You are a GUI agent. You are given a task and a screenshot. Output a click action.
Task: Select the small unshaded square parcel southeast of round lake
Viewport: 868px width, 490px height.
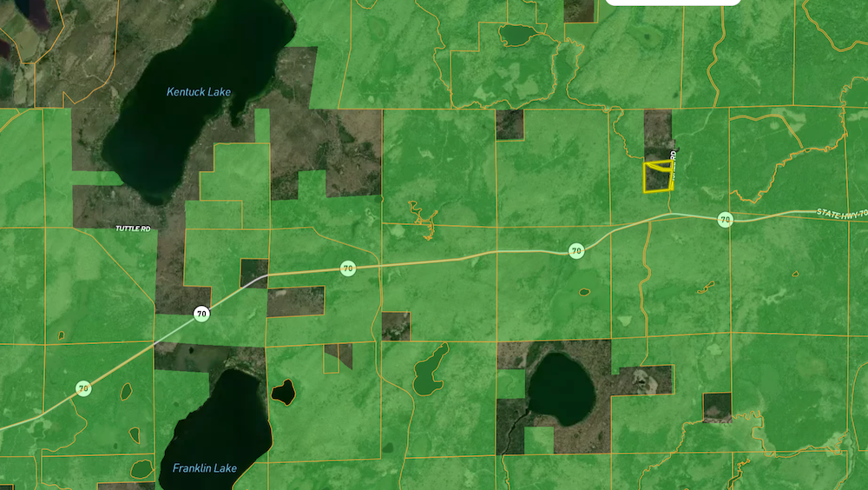click(716, 407)
